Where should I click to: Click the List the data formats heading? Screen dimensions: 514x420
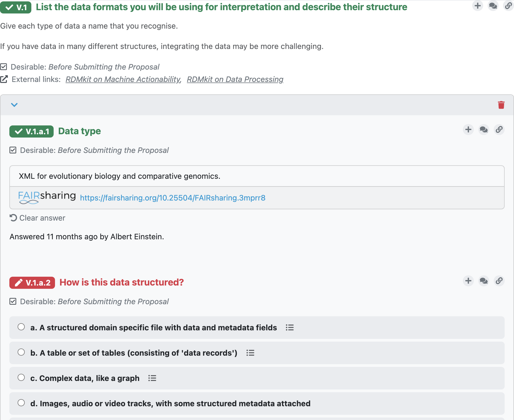point(221,7)
